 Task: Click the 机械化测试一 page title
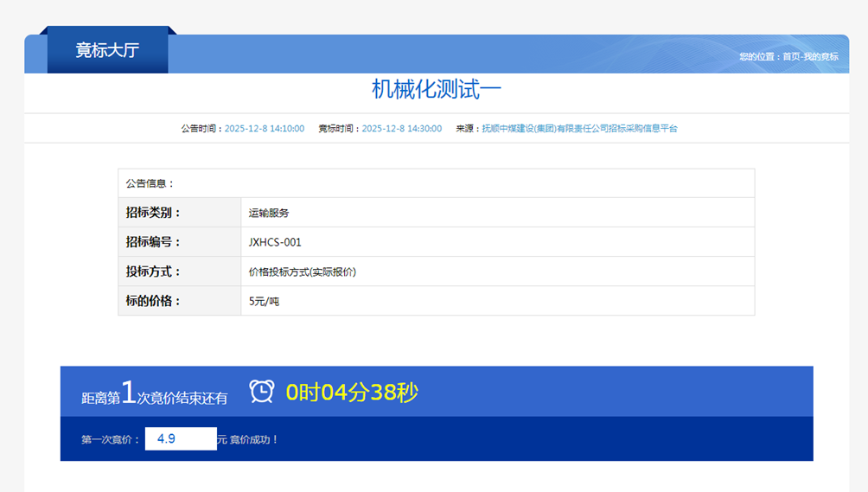[437, 89]
